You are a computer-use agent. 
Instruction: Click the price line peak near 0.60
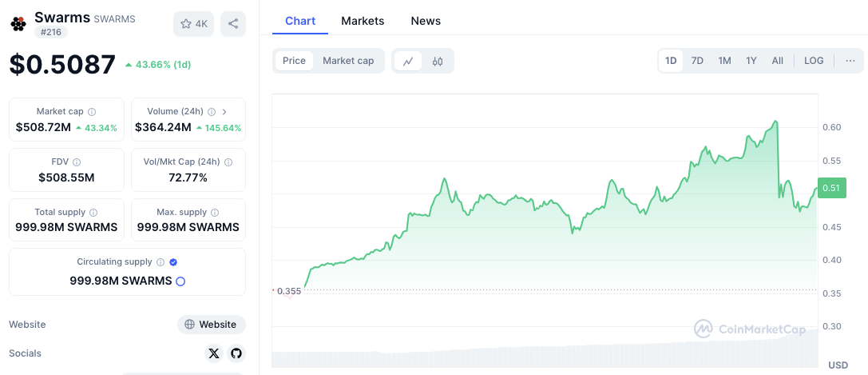click(776, 122)
